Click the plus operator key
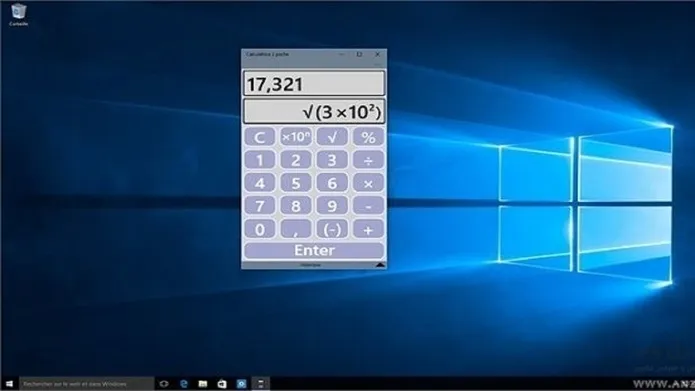Viewport: 695px width, 391px height. pos(368,229)
